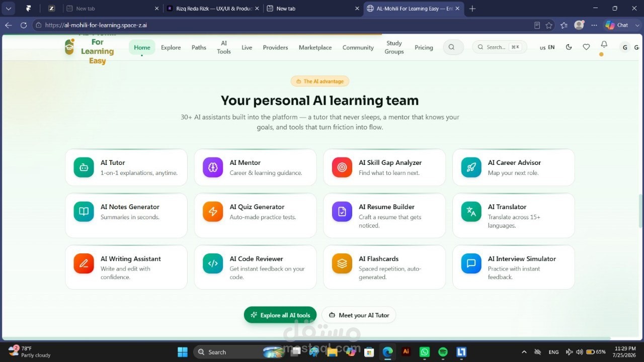Show hidden system tray icons chevron
The height and width of the screenshot is (362, 644).
tap(524, 352)
